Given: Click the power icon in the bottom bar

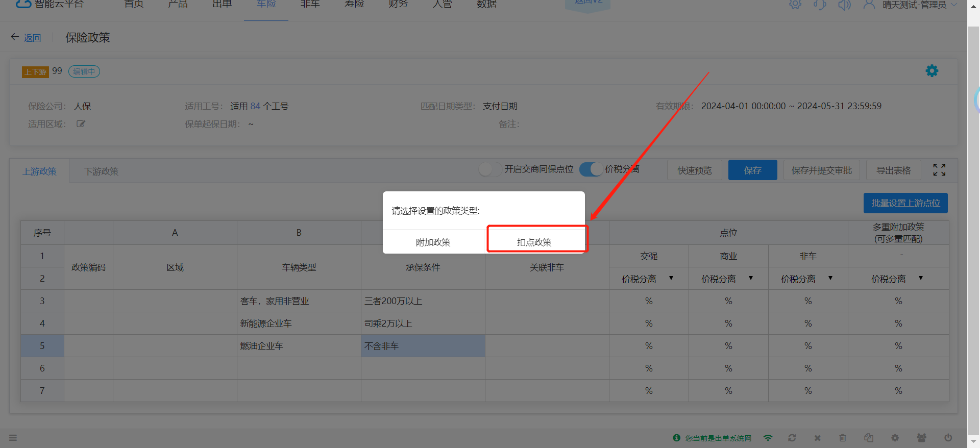Looking at the screenshot, I should point(948,438).
